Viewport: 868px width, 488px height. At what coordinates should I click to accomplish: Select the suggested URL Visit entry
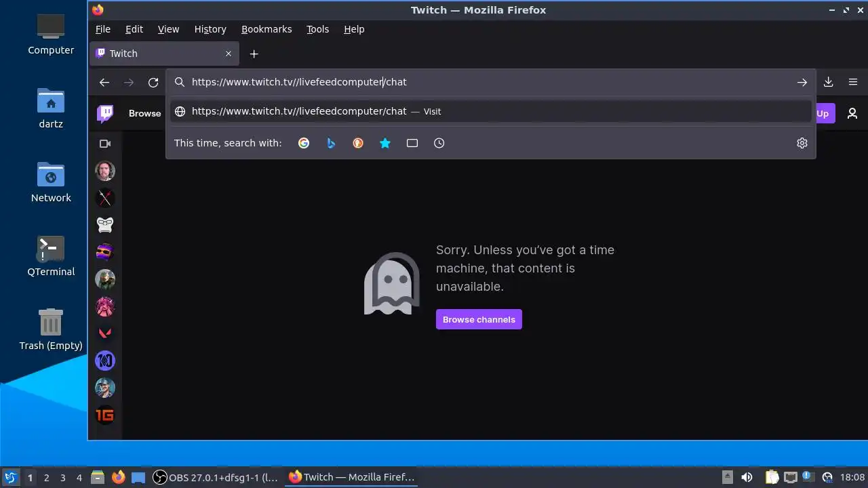tap(490, 111)
